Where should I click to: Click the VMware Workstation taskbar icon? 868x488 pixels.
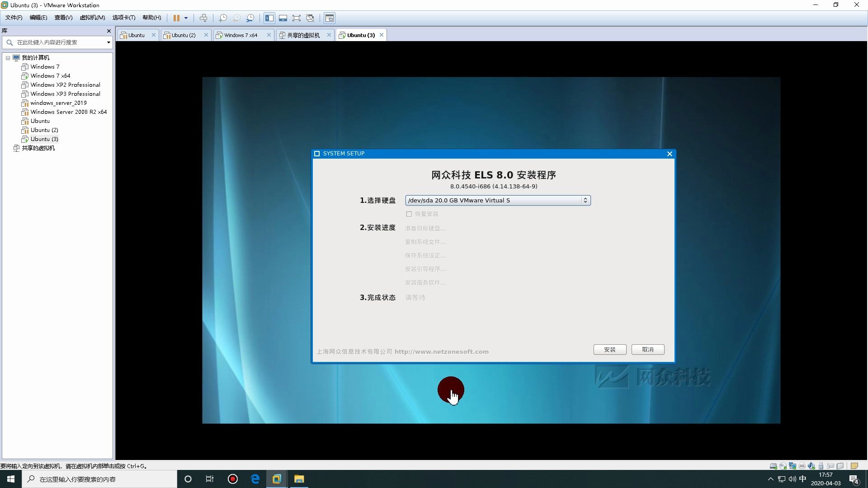(x=277, y=479)
